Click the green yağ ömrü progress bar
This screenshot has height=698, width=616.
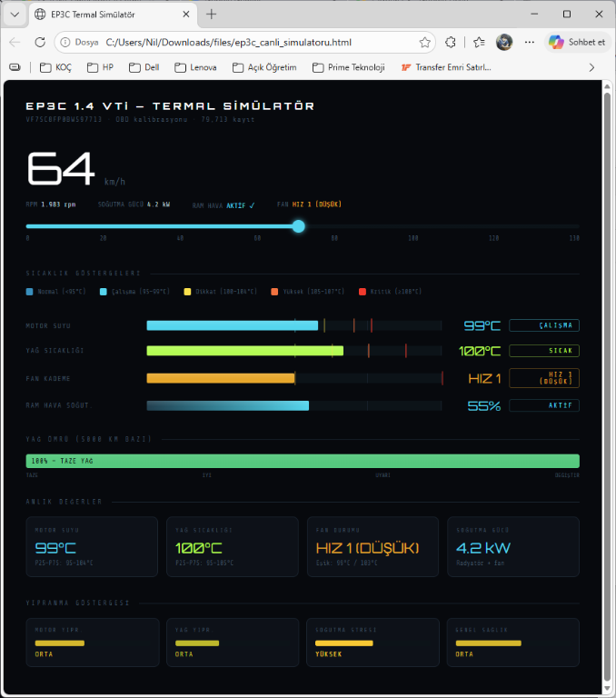click(303, 461)
